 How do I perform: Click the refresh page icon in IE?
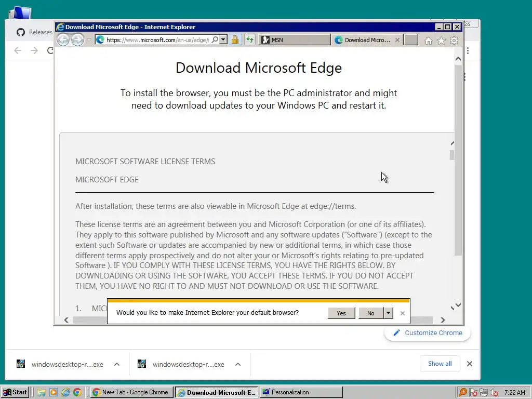[x=250, y=40]
